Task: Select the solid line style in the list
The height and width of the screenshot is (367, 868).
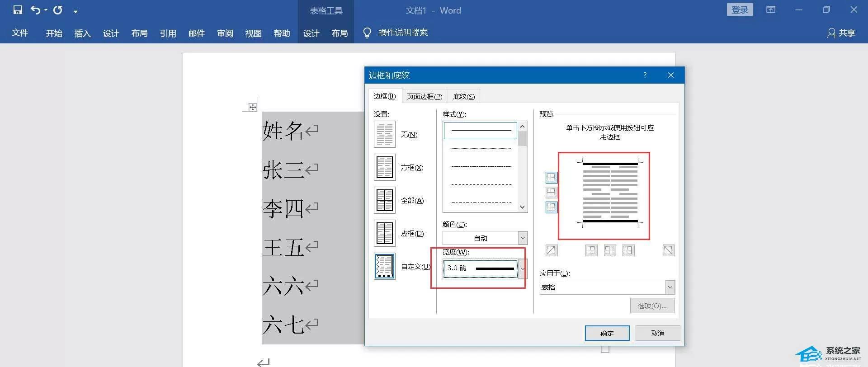Action: pyautogui.click(x=481, y=131)
